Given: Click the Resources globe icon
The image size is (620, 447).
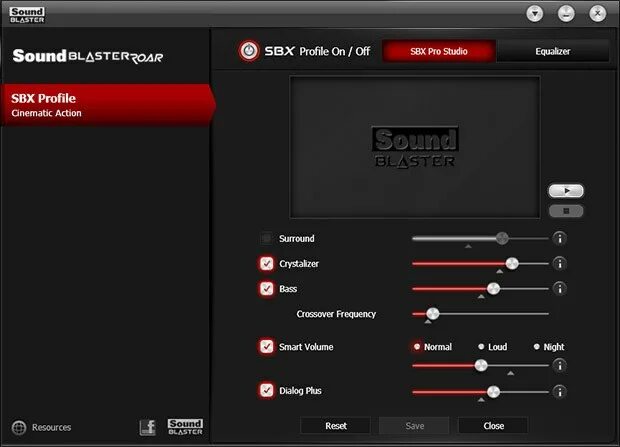Looking at the screenshot, I should coord(19,427).
